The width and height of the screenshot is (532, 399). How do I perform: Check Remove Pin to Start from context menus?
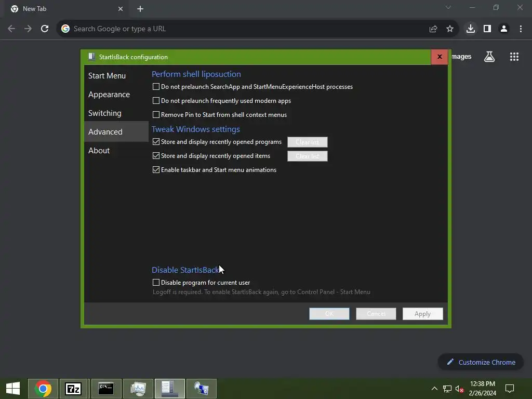(156, 115)
